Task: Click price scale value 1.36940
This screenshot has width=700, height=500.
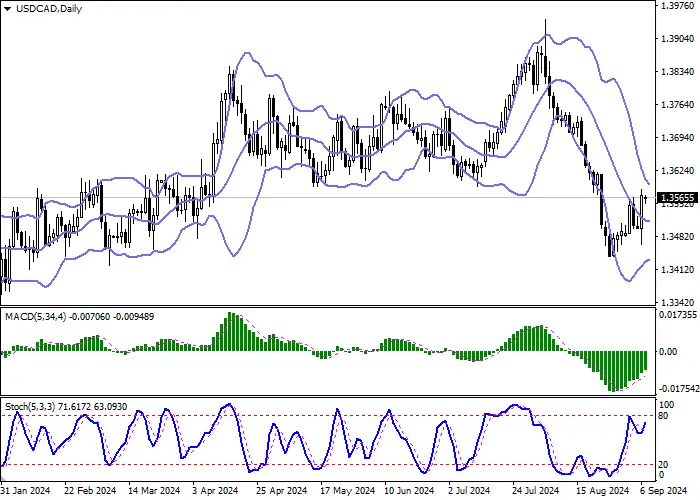Action: (x=677, y=138)
